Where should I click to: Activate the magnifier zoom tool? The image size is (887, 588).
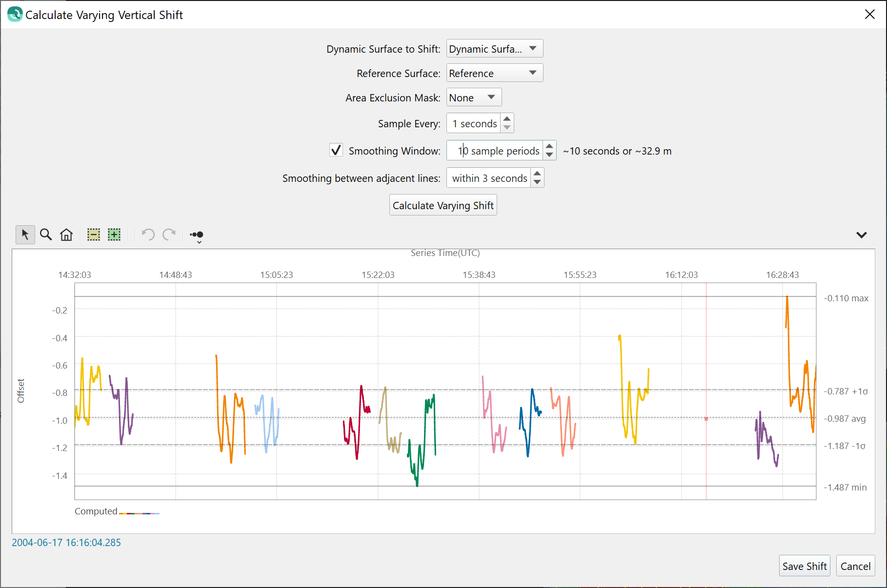coord(46,235)
